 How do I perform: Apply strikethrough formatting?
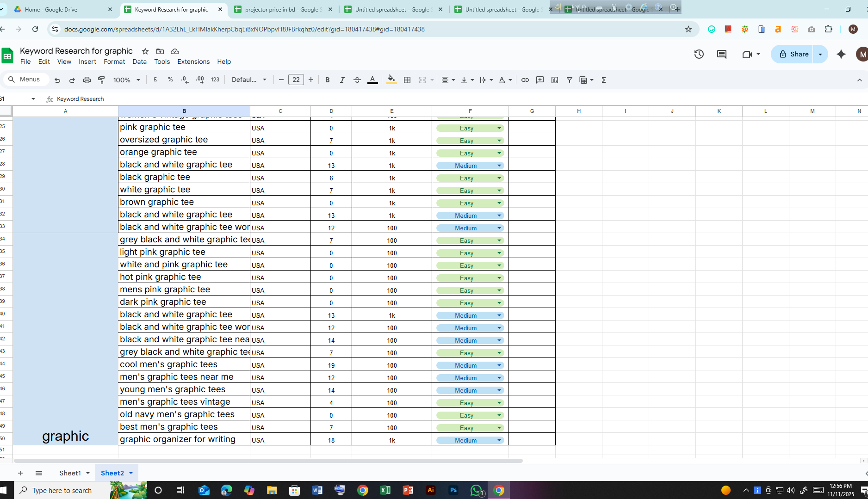(x=357, y=80)
